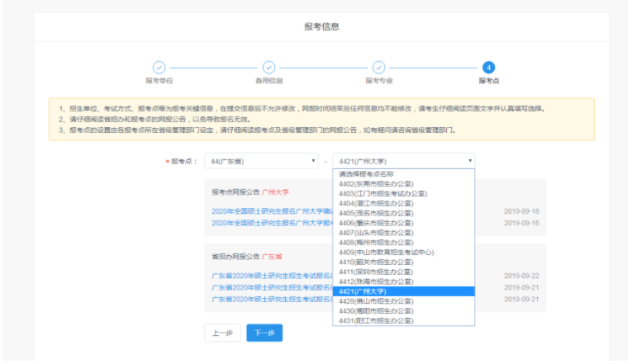Open the link 2020年全国硕士研究生报名广州大学报…

[272, 223]
